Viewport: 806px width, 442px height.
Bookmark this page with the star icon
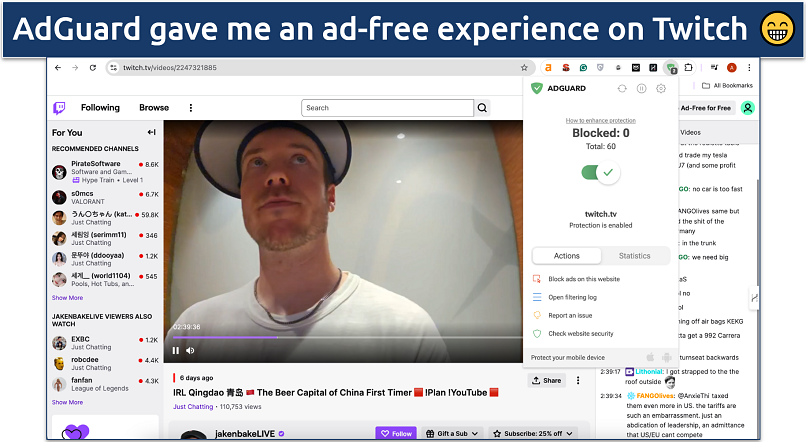(524, 67)
